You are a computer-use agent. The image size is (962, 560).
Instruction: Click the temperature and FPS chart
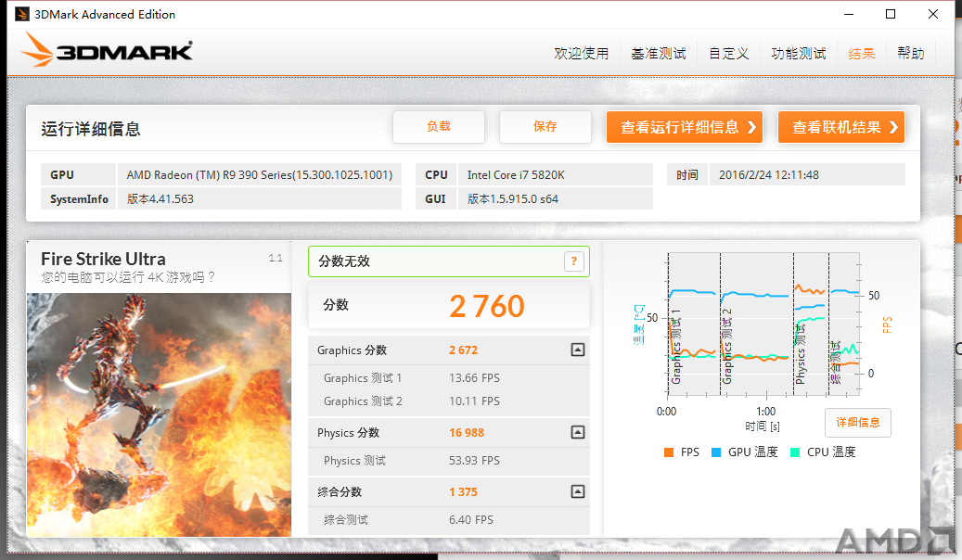click(763, 325)
